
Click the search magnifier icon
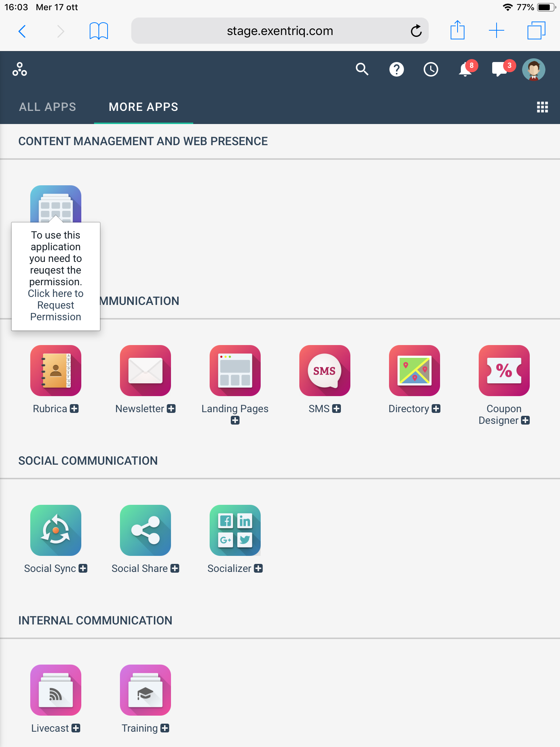point(362,69)
